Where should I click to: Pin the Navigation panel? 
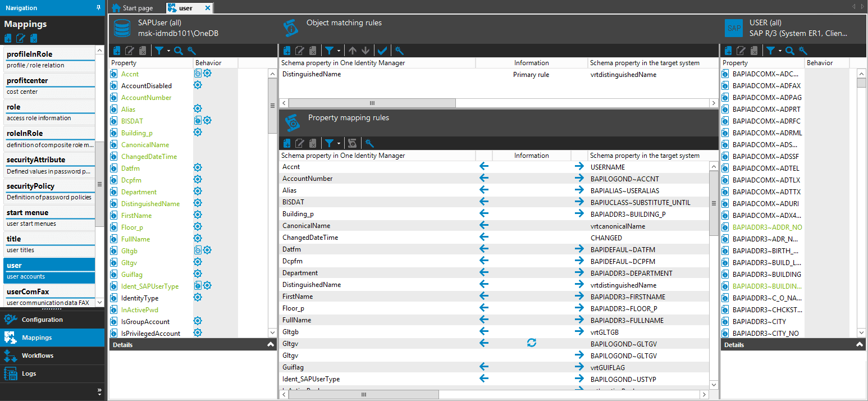pyautogui.click(x=99, y=8)
